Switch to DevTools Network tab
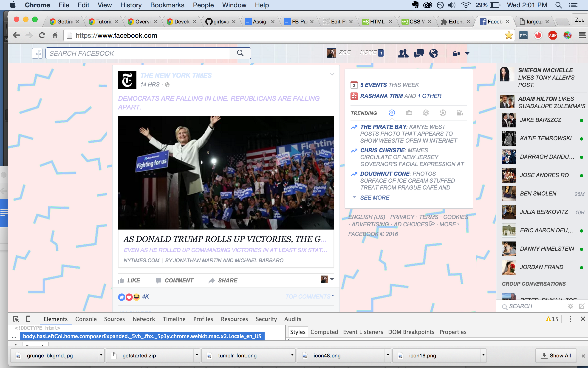 pos(144,319)
